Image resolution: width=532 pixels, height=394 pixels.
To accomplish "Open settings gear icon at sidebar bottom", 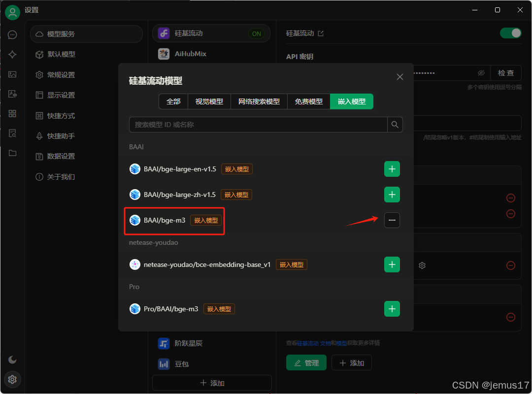I will tap(12, 379).
